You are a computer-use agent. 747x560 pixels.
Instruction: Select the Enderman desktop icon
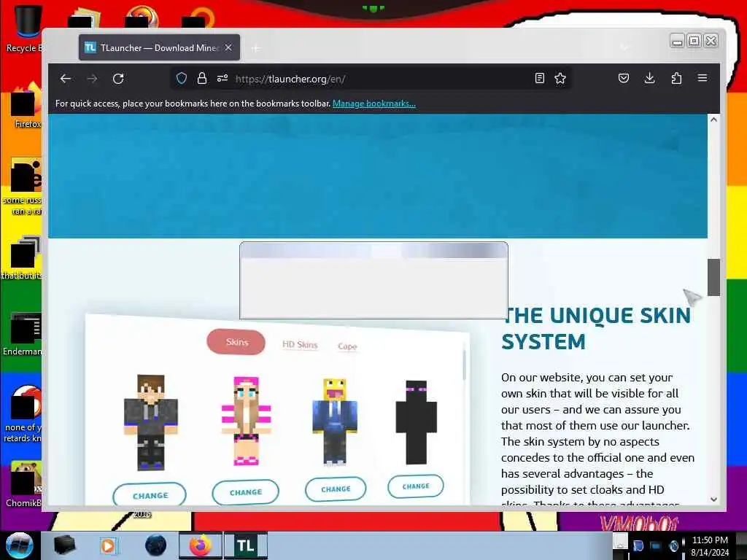(23, 334)
